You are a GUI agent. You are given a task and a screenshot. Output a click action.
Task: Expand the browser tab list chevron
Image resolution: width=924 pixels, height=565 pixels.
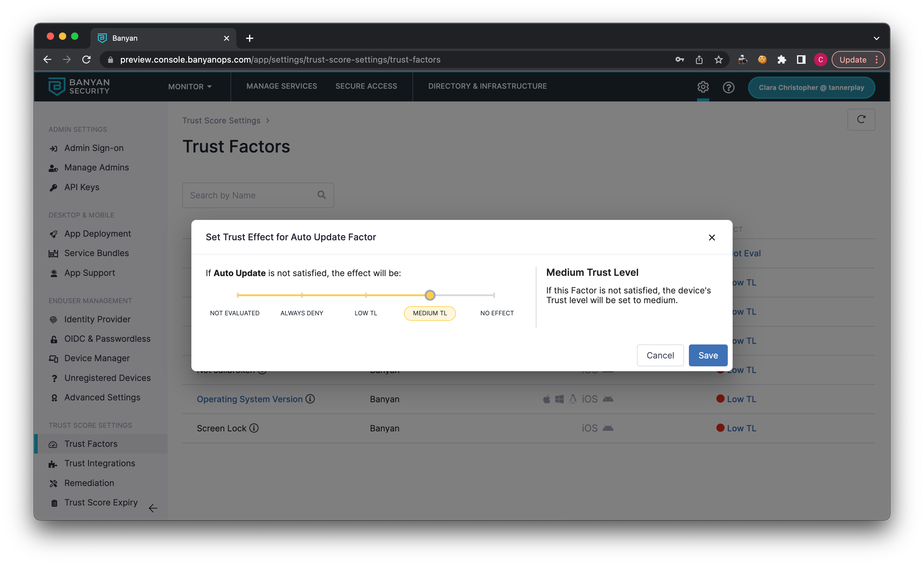tap(876, 38)
